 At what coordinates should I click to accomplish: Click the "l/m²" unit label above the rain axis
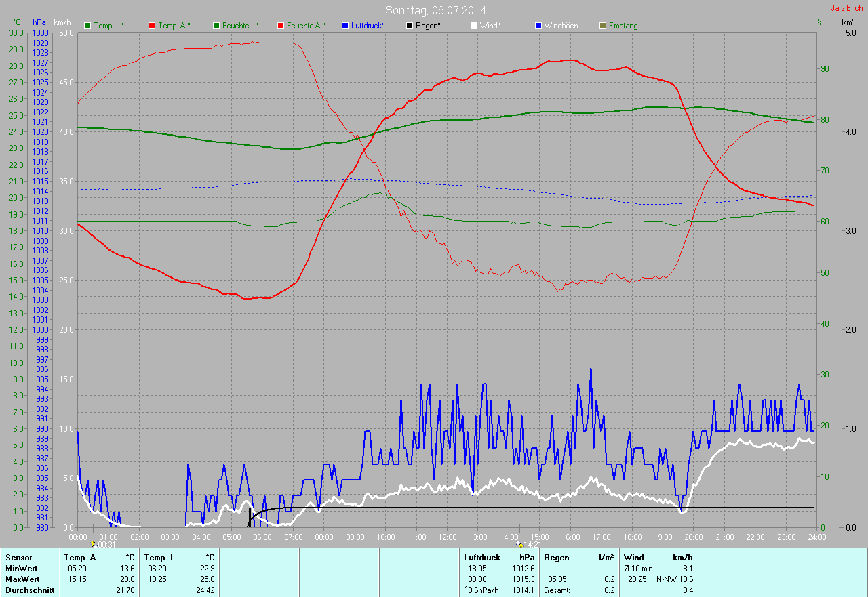point(847,22)
